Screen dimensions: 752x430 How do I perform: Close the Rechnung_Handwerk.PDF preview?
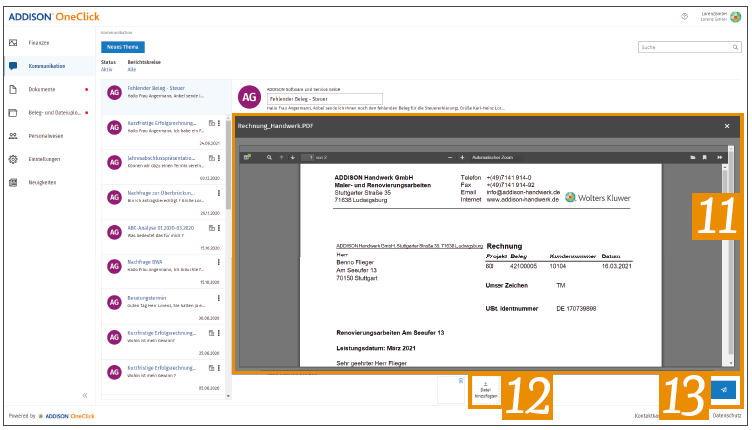tap(727, 126)
